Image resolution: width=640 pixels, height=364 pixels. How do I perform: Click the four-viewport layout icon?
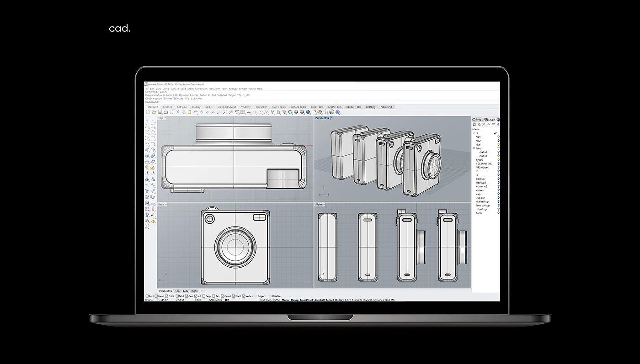click(x=243, y=112)
